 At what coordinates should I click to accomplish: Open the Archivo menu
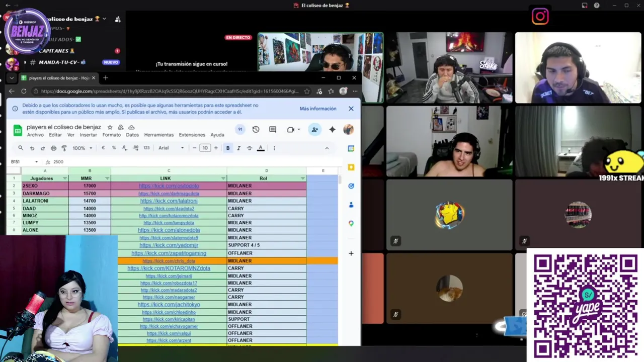[35, 135]
